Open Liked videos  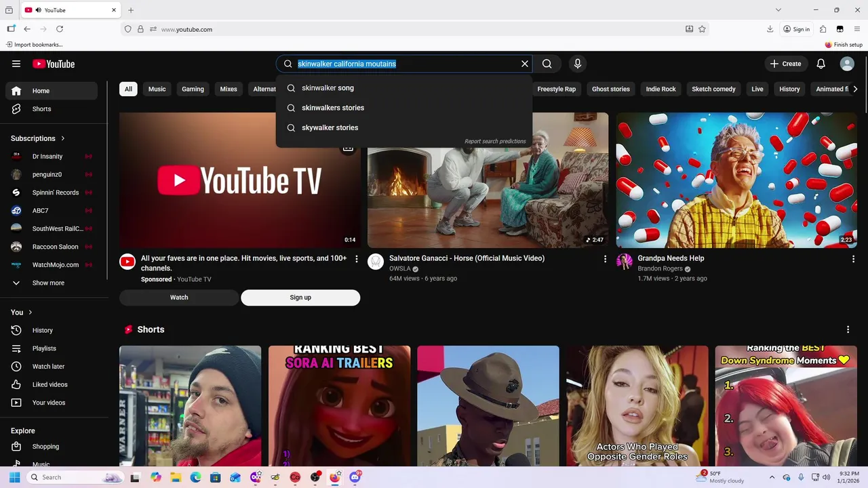[52, 384]
